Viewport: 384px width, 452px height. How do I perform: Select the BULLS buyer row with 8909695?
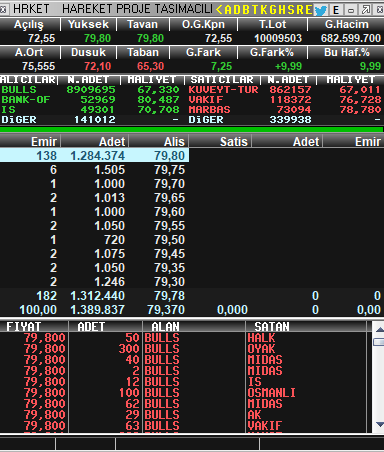click(91, 90)
